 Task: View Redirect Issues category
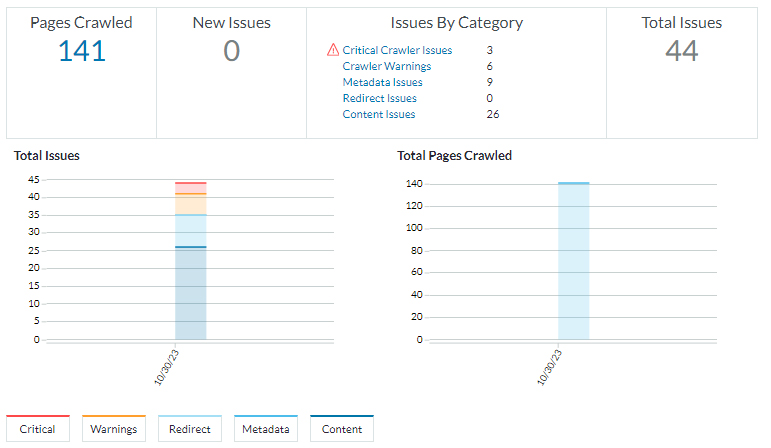pos(379,98)
